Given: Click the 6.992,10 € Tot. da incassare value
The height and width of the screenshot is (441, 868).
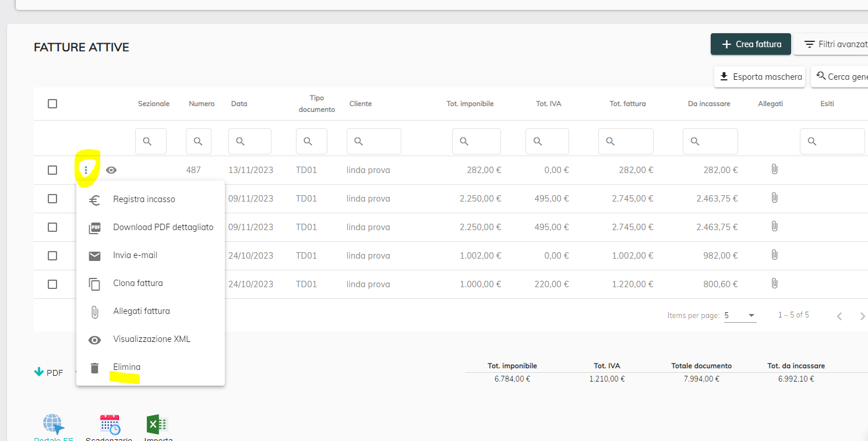Looking at the screenshot, I should click(x=796, y=379).
